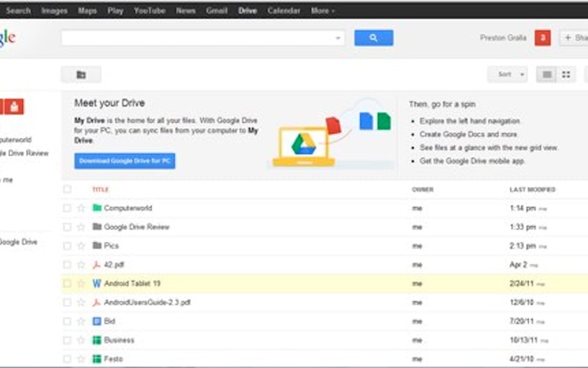Open Calendar from the top bar
Image resolution: width=588 pixels, height=368 pixels.
(x=284, y=11)
